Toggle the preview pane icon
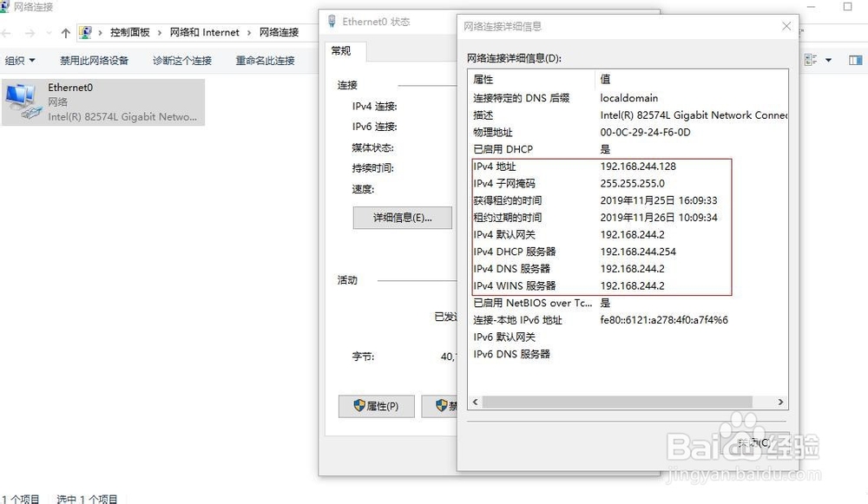The height and width of the screenshot is (504, 868). [x=855, y=59]
